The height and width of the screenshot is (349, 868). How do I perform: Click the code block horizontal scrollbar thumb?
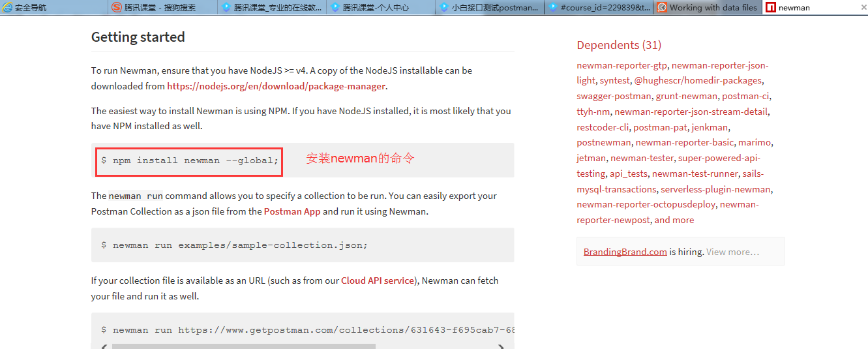point(243,346)
